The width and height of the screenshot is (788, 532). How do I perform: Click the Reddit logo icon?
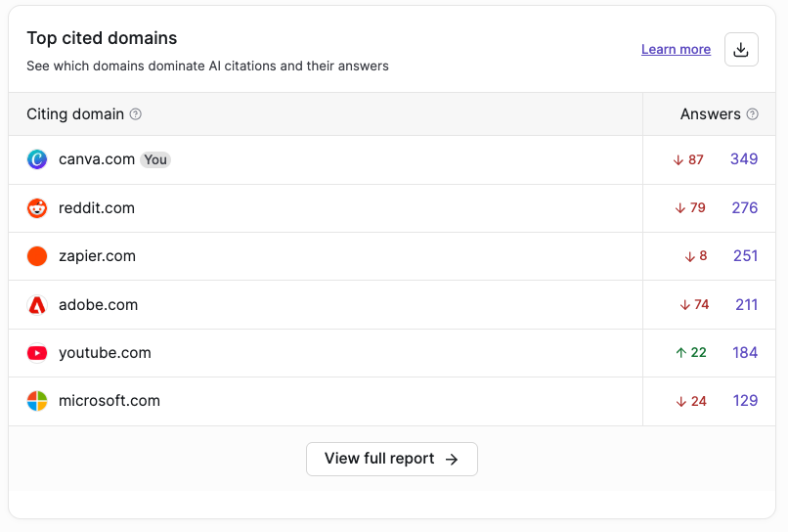coord(37,207)
